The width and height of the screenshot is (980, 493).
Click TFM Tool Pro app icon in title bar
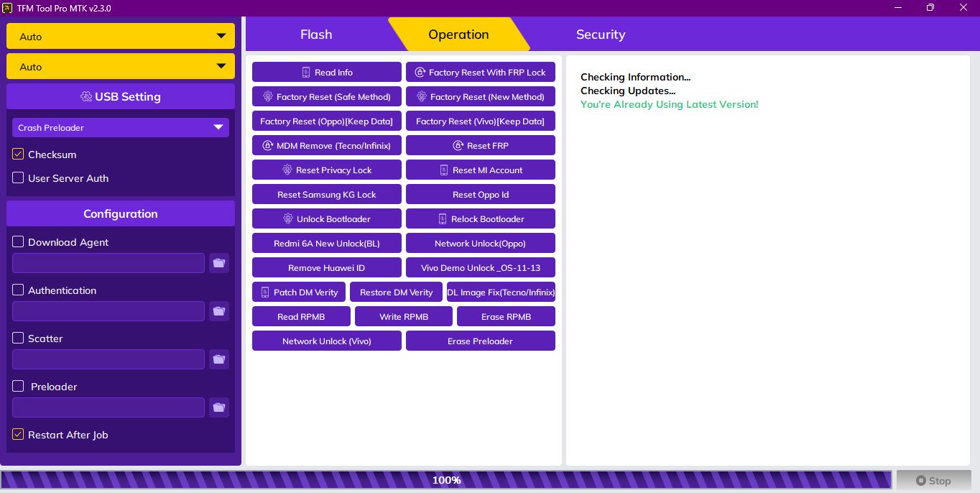coord(9,8)
